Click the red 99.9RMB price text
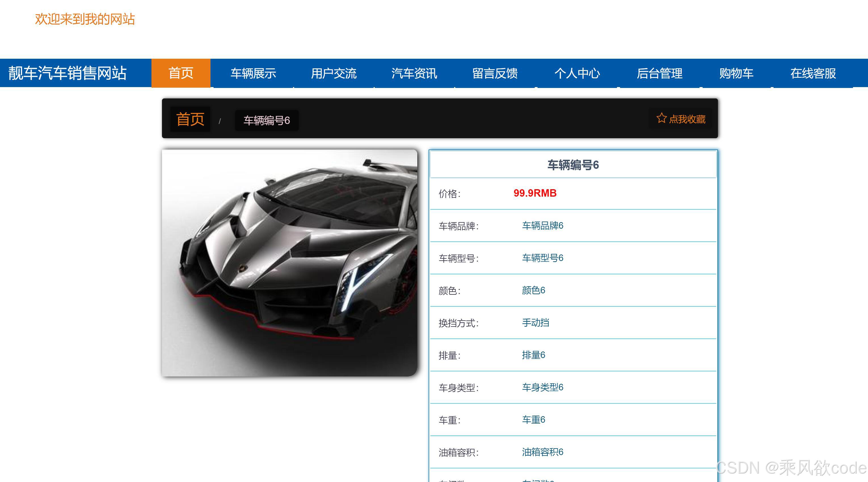 [x=534, y=193]
